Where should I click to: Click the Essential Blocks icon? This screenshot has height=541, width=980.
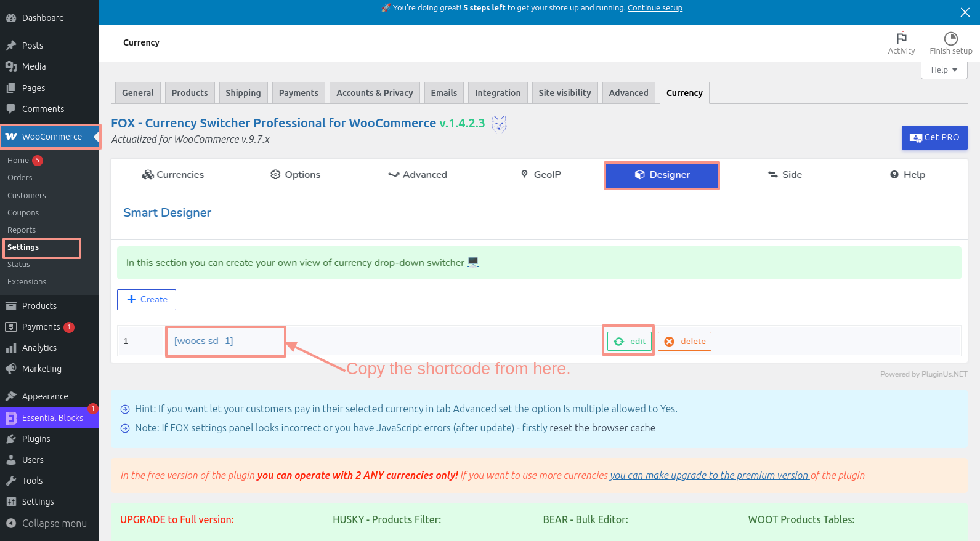click(11, 418)
